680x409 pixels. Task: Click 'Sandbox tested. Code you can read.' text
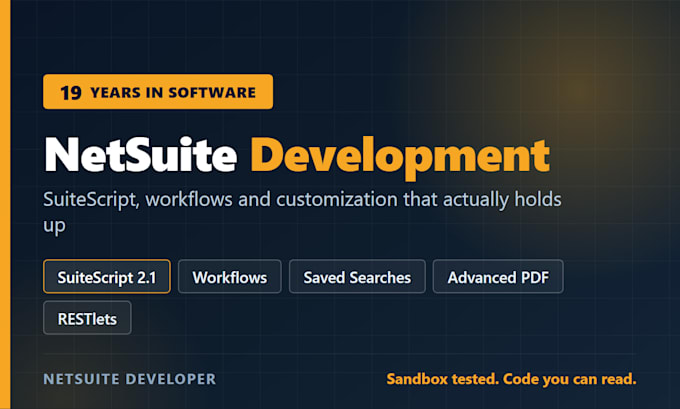[511, 379]
